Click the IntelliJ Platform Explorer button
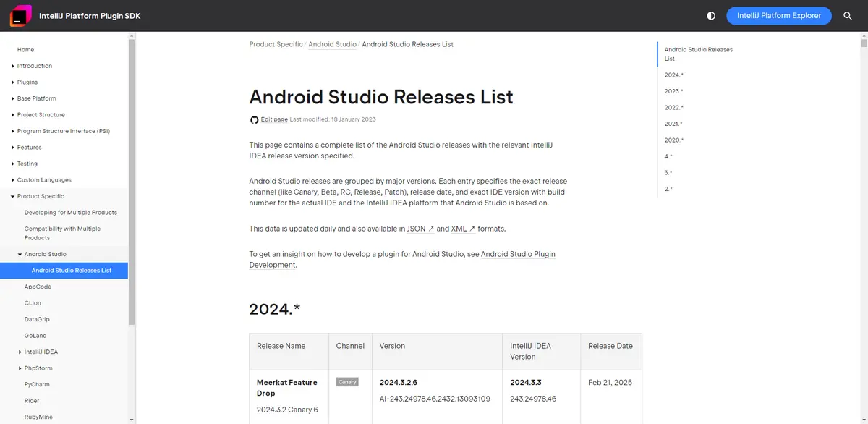Viewport: 868px width, 424px height. pos(778,15)
